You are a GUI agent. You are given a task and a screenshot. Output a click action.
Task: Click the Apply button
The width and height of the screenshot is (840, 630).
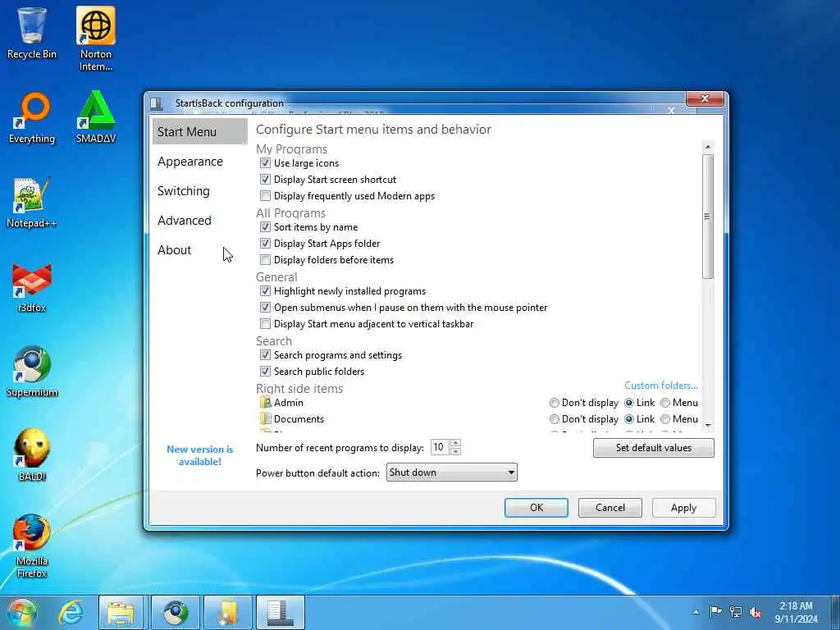click(x=683, y=508)
